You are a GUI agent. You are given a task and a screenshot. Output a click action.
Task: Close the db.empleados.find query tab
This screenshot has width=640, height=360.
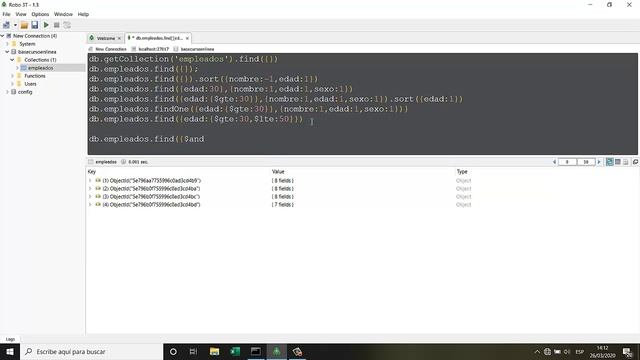(187, 38)
